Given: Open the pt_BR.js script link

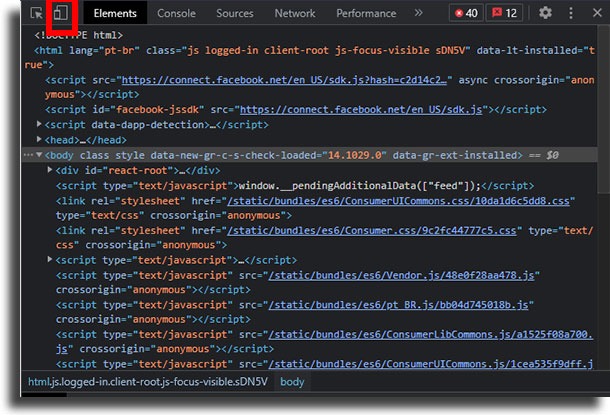Looking at the screenshot, I should pos(398,305).
